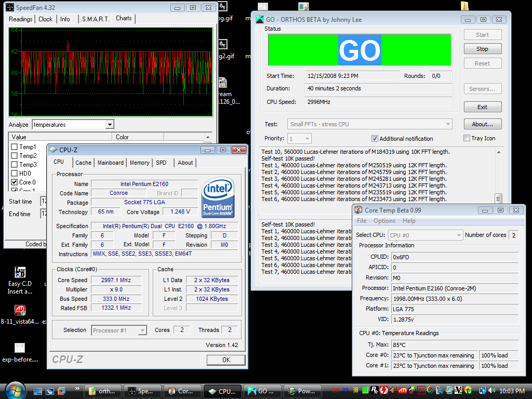Image resolution: width=532 pixels, height=399 pixels.
Task: Switch to SpeedFan taskbar button
Action: 140,391
